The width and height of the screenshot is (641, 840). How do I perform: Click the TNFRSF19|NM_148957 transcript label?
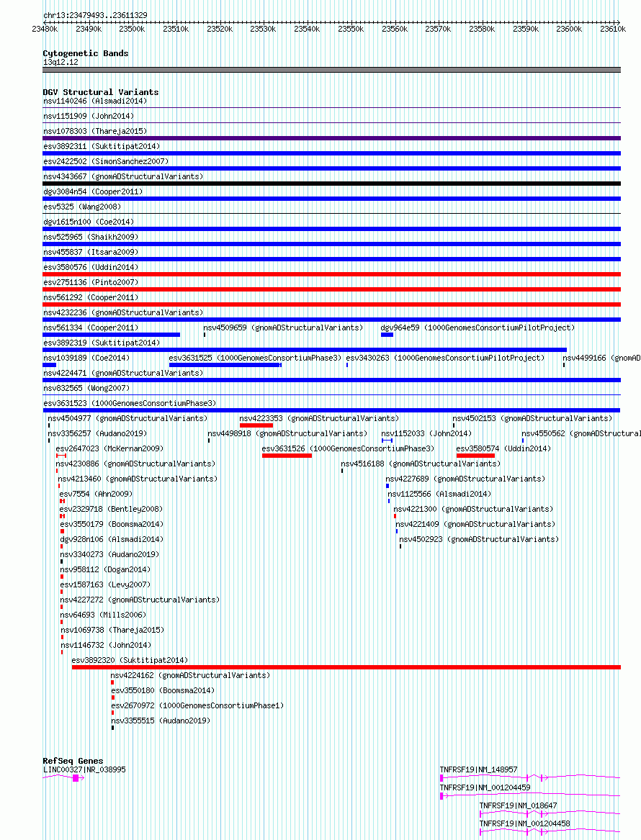479,769
